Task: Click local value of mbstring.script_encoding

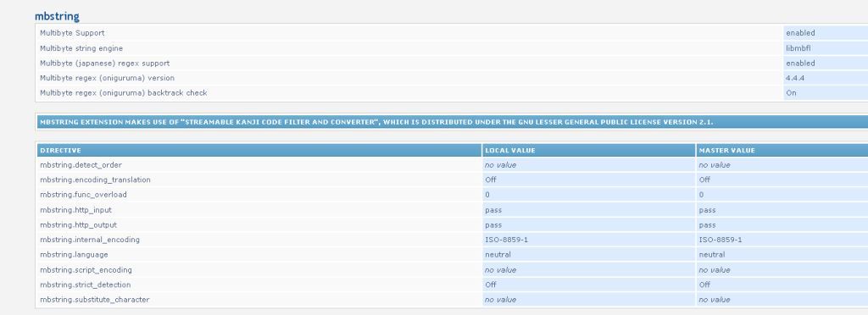Action: (x=500, y=270)
